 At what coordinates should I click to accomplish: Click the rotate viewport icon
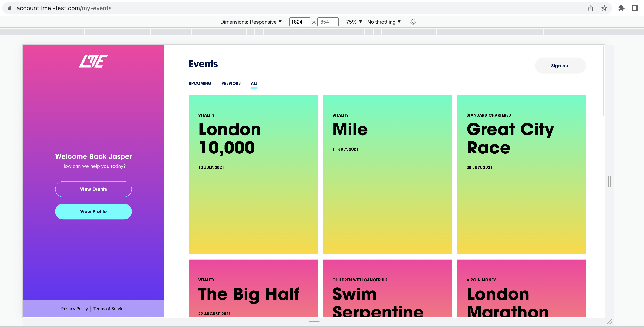point(413,22)
